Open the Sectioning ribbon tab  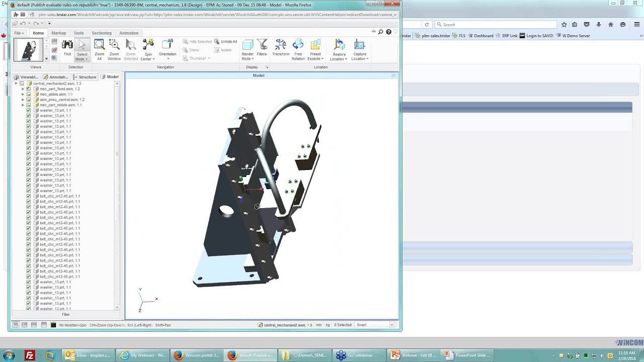(x=102, y=33)
